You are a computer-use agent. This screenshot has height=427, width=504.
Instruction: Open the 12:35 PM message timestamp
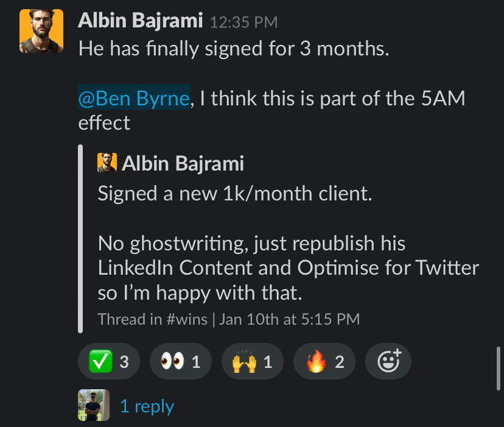[243, 23]
